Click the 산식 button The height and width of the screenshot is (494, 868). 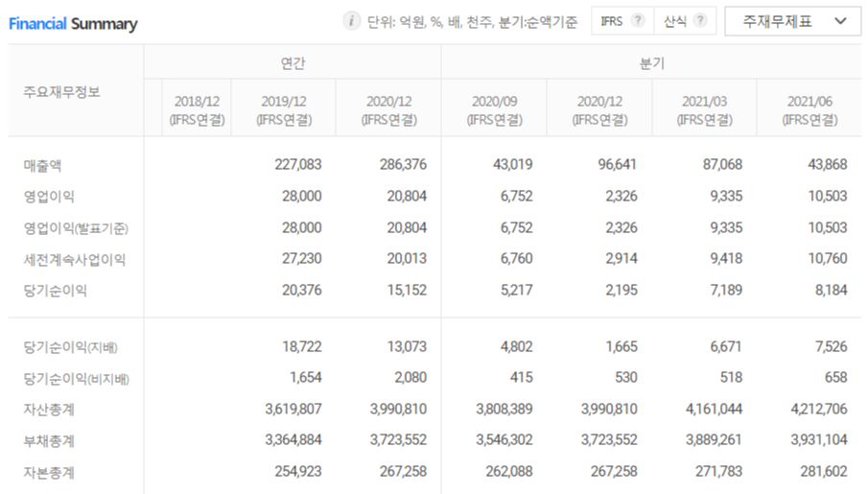tap(686, 21)
